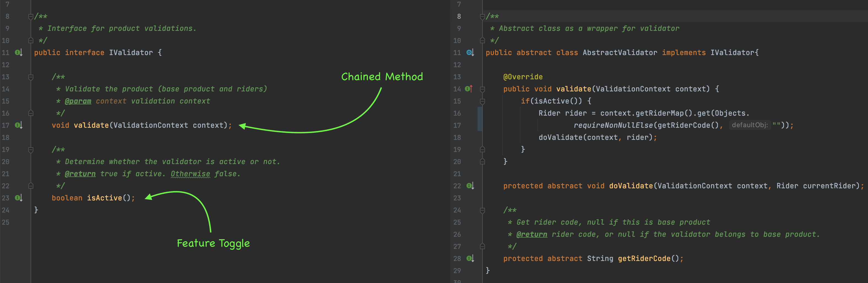This screenshot has height=283, width=868.
Task: Click overriding-method gutter icon on public void validate line
Action: click(469, 89)
